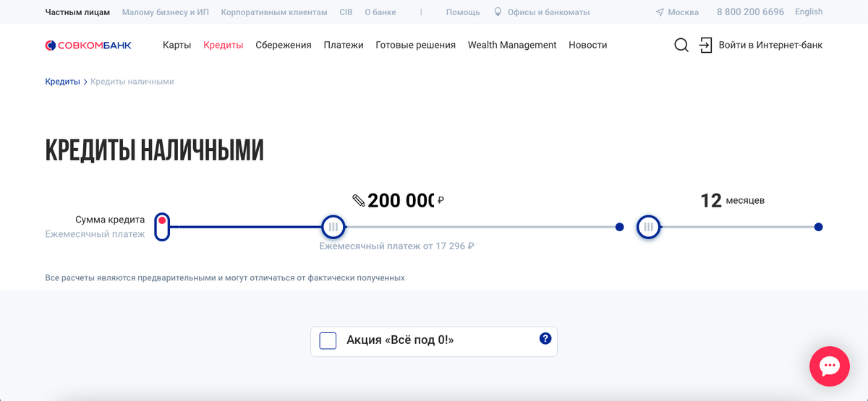Click the loan amount slider handle
Image resolution: width=868 pixels, height=401 pixels.
pos(333,227)
